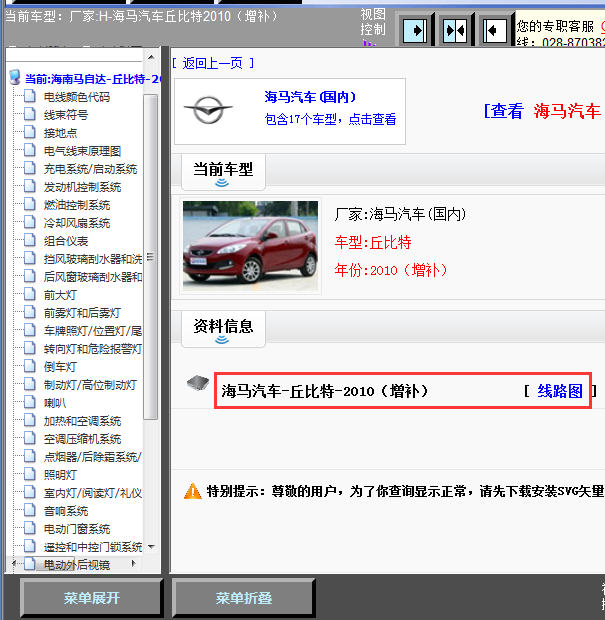Click the red Haima car thumbnail
This screenshot has height=620, width=605.
tap(250, 246)
